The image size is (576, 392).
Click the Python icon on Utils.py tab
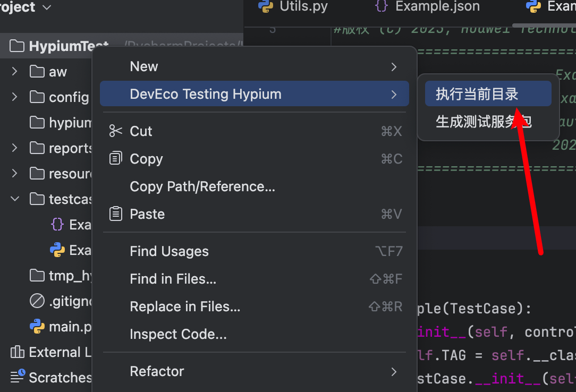pos(265,6)
